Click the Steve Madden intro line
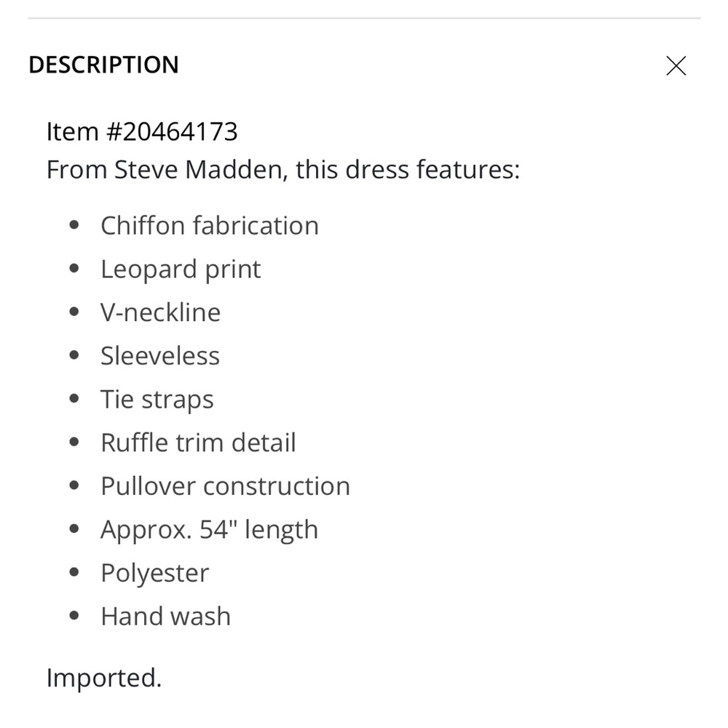The width and height of the screenshot is (728, 728). pos(283,170)
